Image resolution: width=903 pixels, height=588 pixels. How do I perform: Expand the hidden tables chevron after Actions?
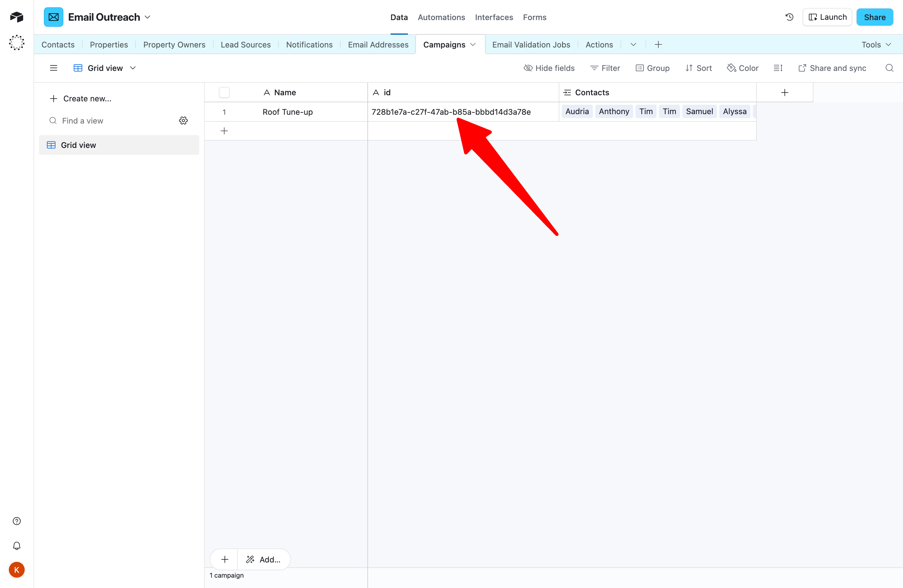pyautogui.click(x=633, y=44)
